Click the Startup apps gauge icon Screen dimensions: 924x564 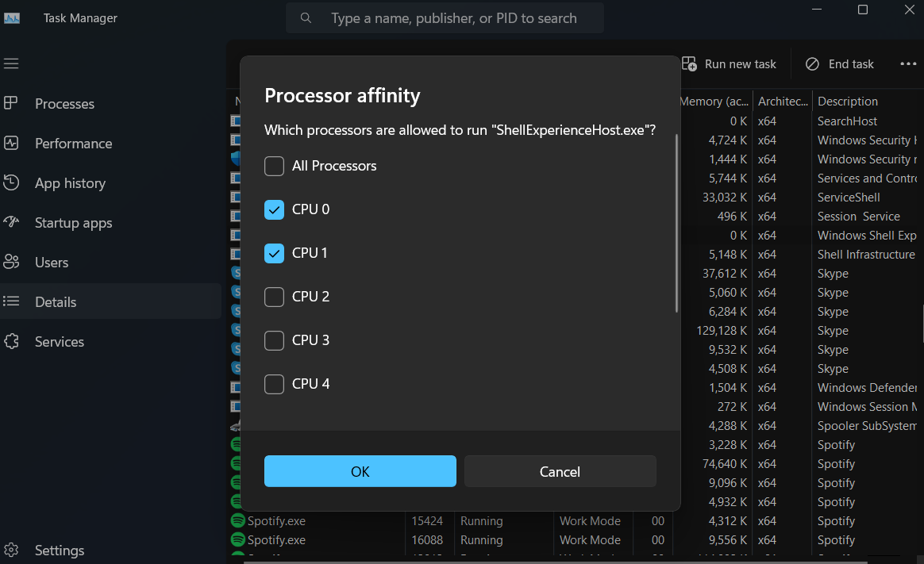(x=10, y=222)
